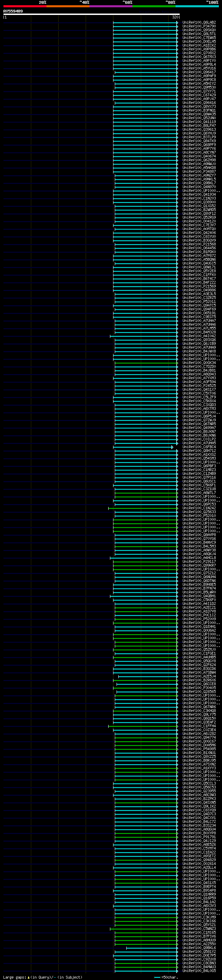Follow the UniRef100_Q41119 link
222x980 pixels.
pyautogui.click(x=199, y=122)
